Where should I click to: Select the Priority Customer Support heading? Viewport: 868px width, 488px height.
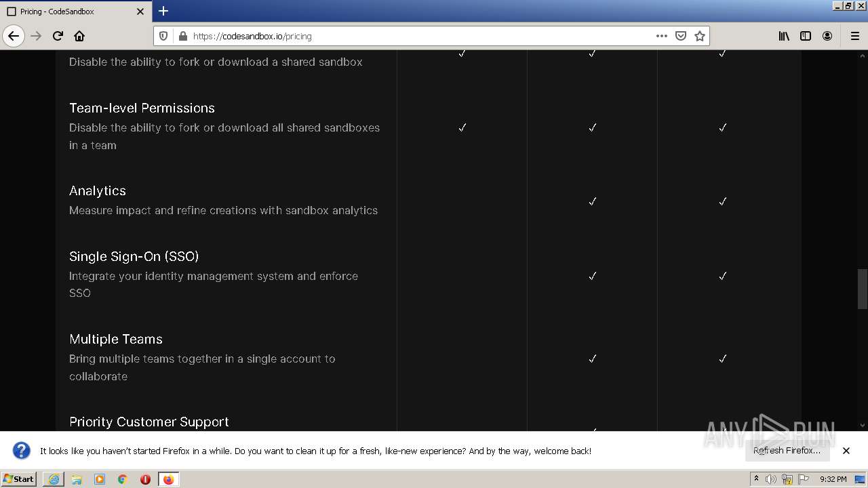pyautogui.click(x=149, y=422)
